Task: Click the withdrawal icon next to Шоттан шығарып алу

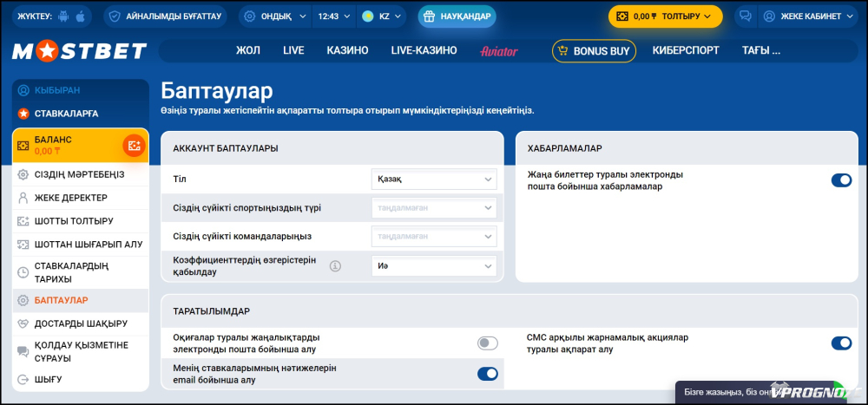Action: point(23,244)
